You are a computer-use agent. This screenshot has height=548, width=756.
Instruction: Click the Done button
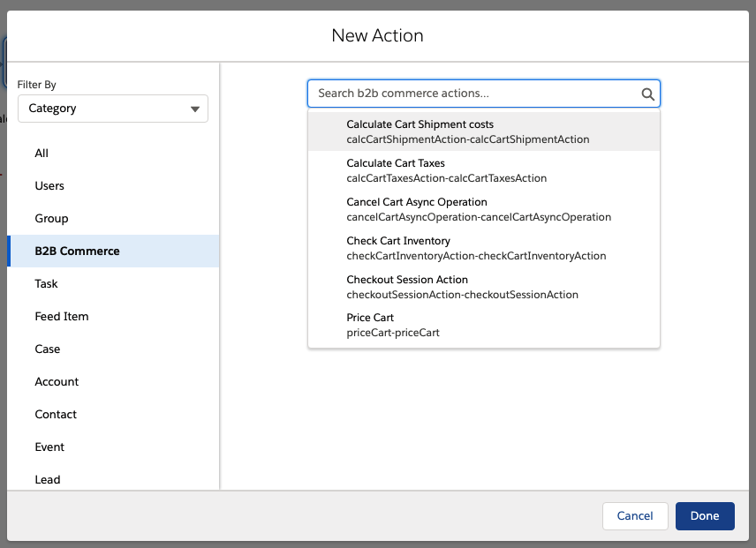(x=705, y=515)
